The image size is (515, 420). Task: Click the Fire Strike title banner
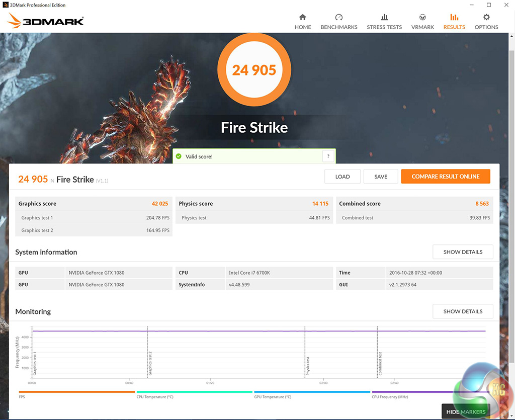point(254,127)
